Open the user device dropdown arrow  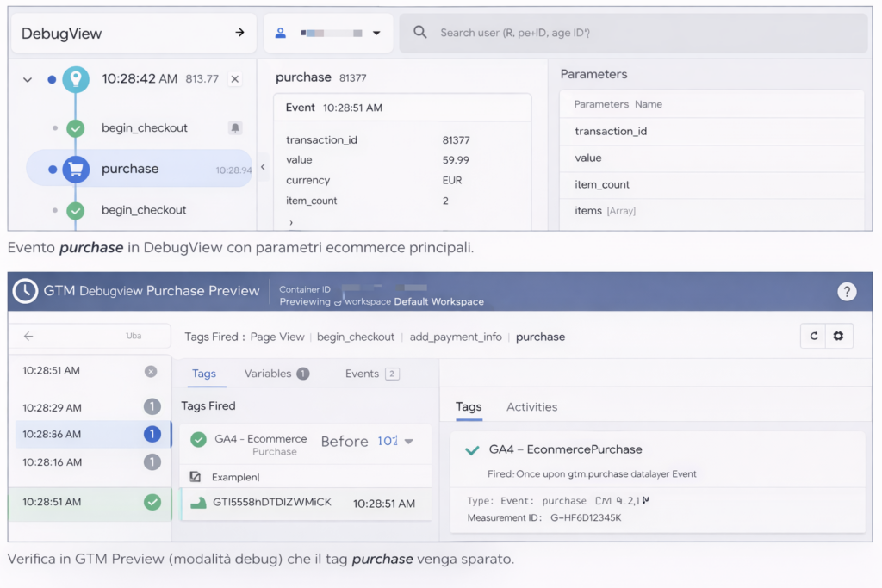(376, 34)
